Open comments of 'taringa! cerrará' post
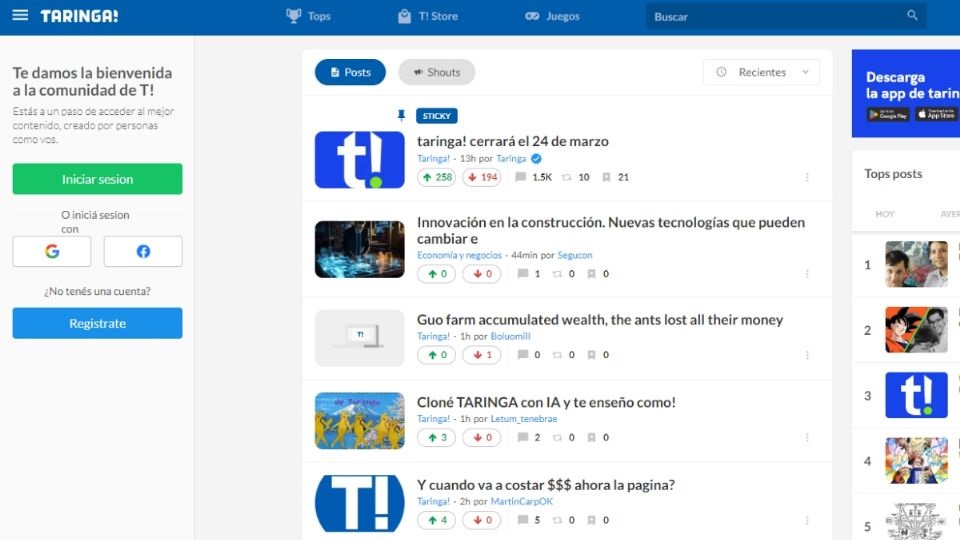This screenshot has width=960, height=540. (534, 177)
